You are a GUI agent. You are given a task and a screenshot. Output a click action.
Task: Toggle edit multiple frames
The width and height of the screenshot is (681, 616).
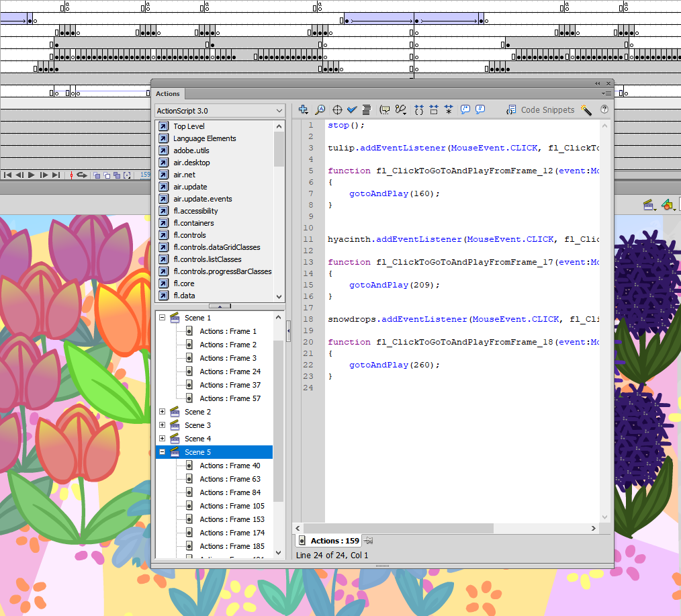coord(117,175)
